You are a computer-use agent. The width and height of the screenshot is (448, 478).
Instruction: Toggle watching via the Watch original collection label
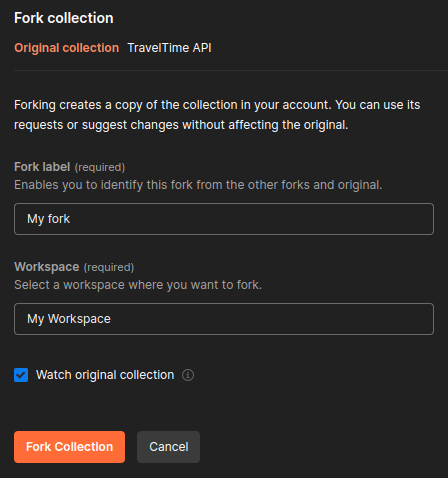(105, 375)
